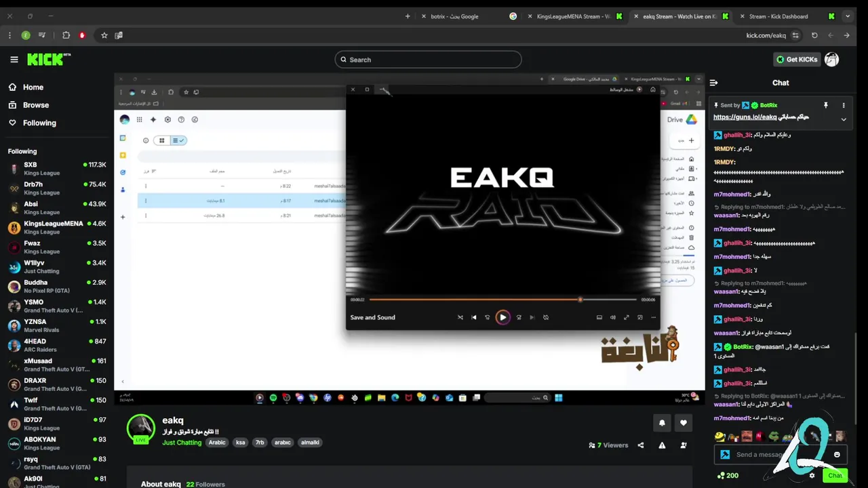Open the guns.lol/eakq pinned link

(x=745, y=117)
